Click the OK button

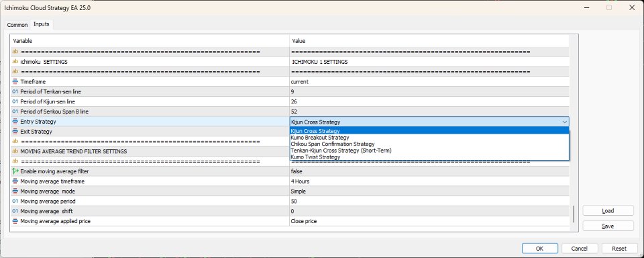[x=539, y=248]
